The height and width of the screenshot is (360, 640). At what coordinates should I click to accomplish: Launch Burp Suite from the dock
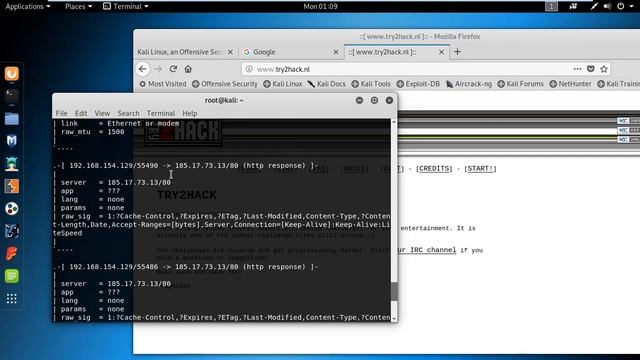[x=12, y=186]
